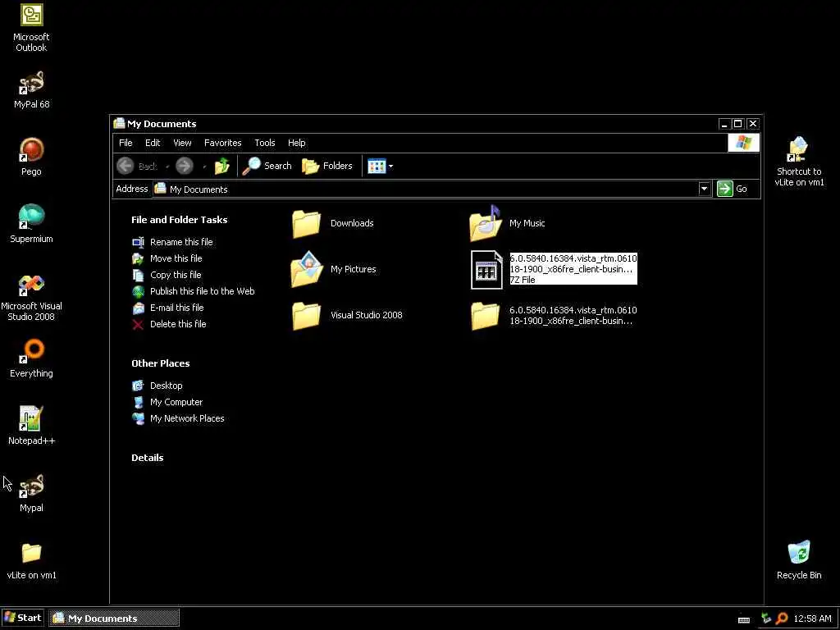
Task: Expand the Address bar dropdown
Action: point(704,189)
